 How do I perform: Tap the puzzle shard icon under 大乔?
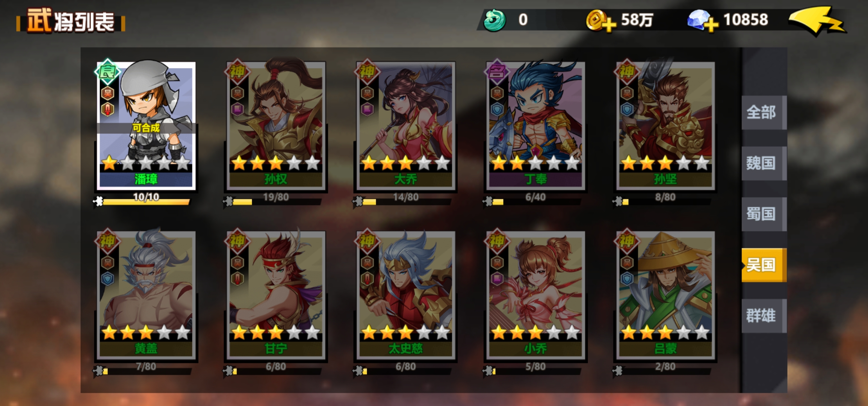point(358,201)
